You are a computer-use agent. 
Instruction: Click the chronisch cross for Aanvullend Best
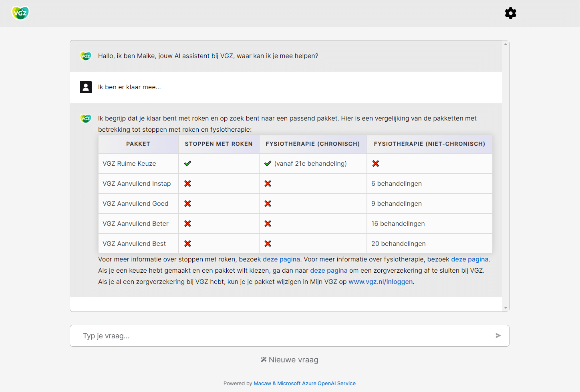(268, 243)
